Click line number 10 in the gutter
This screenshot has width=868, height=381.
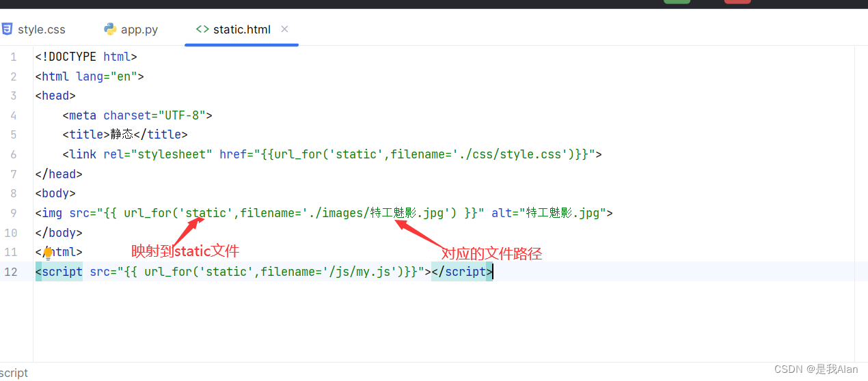[x=10, y=233]
